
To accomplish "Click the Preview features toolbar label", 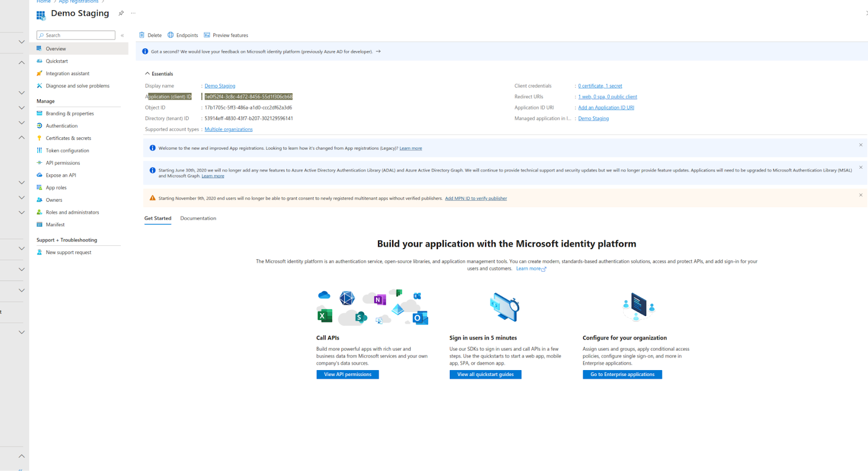I will point(231,35).
